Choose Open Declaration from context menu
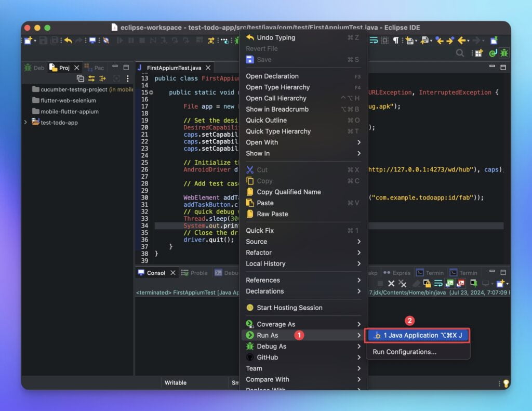 pyautogui.click(x=303, y=76)
